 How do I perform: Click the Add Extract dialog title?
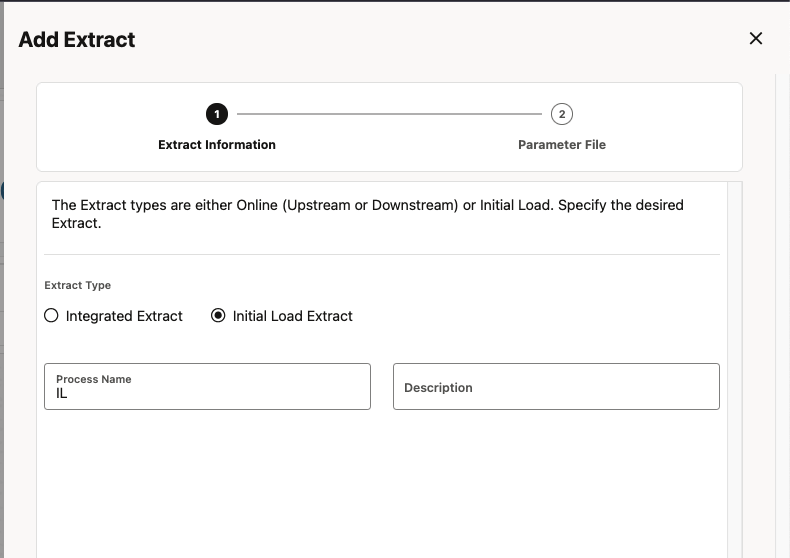tap(77, 40)
